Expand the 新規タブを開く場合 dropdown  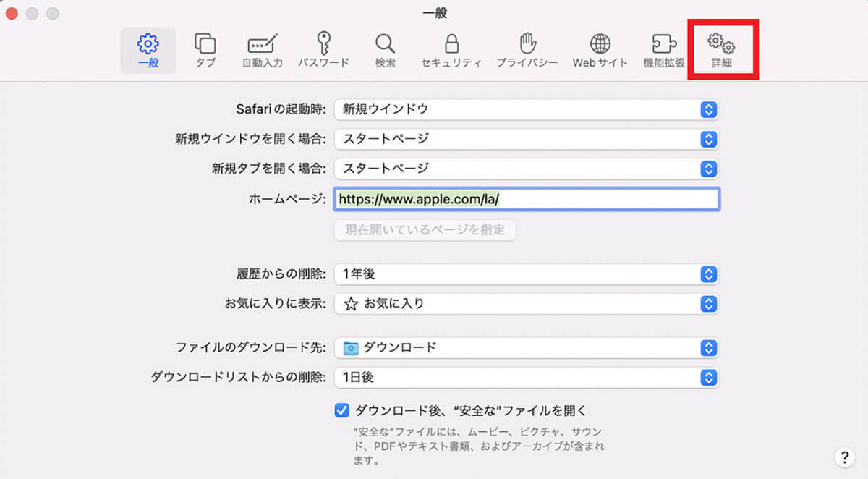click(x=526, y=169)
